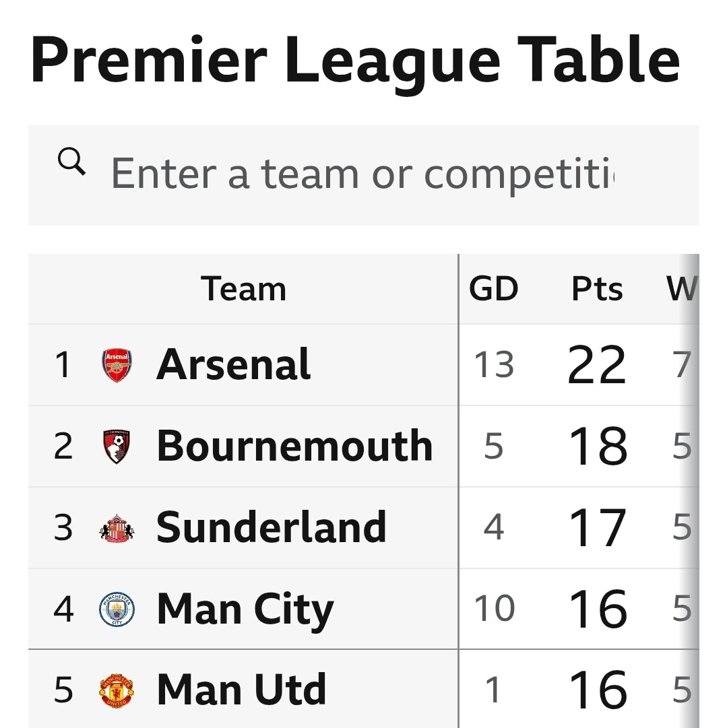Viewport: 727px width, 728px height.
Task: Select Man City's goal difference of 10
Action: click(494, 609)
